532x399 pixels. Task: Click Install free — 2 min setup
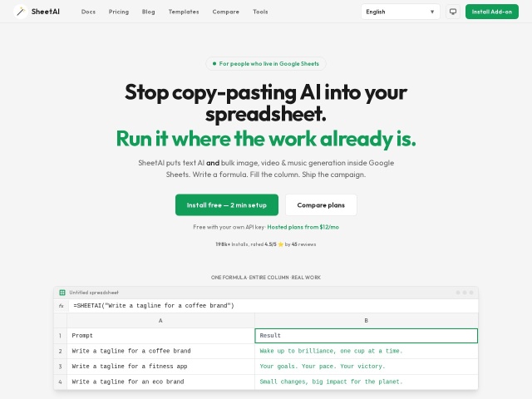[x=227, y=205]
